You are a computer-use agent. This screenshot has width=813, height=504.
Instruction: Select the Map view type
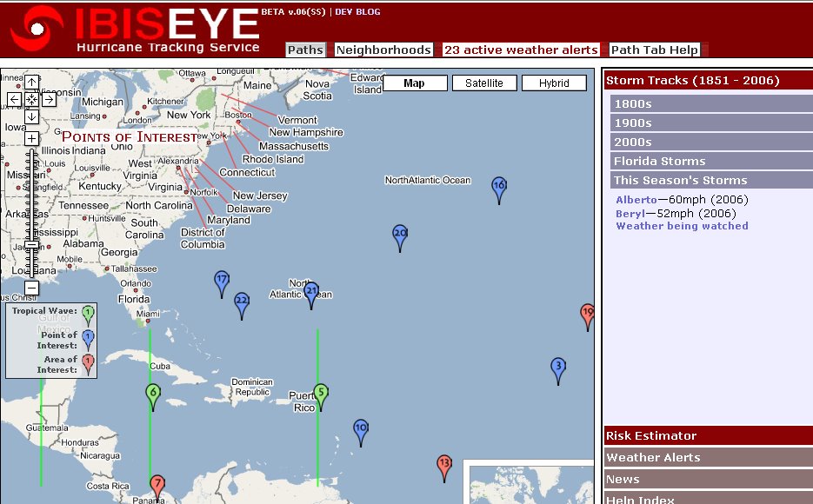pos(414,83)
